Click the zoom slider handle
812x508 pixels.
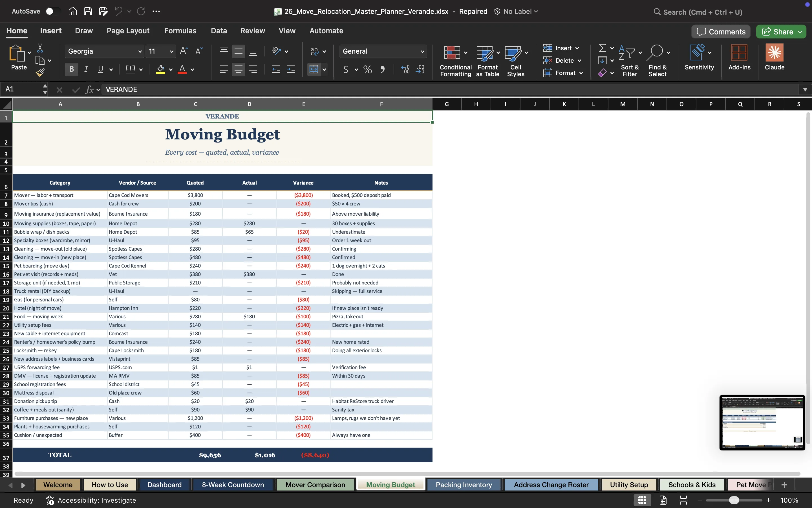(734, 500)
